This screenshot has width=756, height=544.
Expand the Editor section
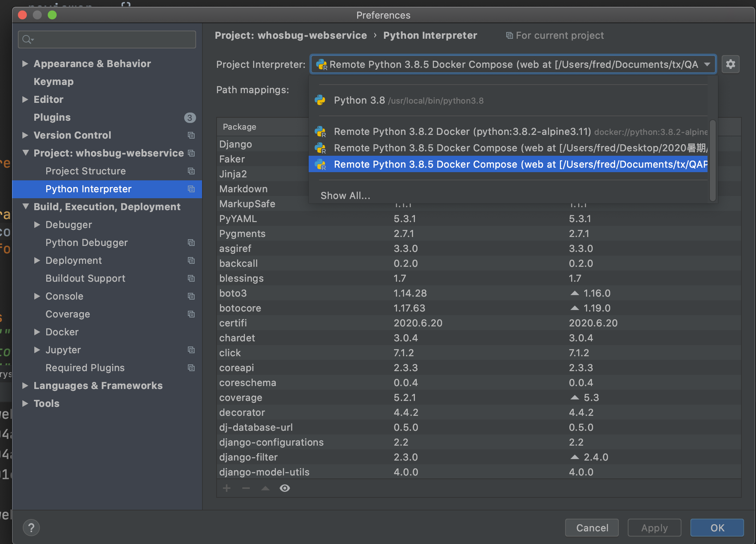[25, 99]
